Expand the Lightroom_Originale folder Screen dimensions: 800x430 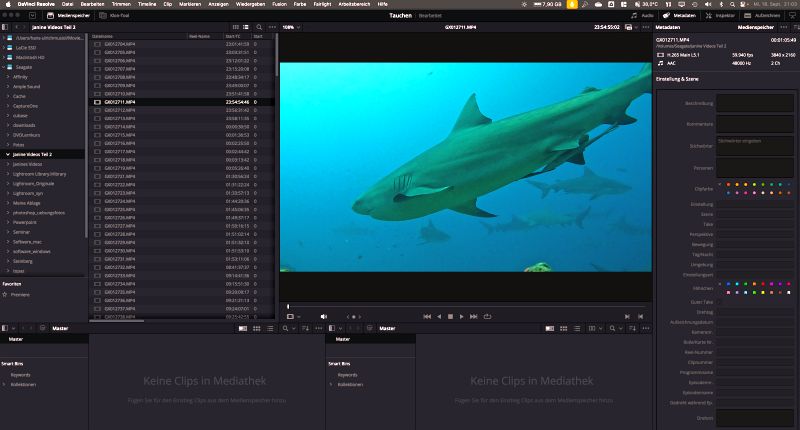pos(8,184)
